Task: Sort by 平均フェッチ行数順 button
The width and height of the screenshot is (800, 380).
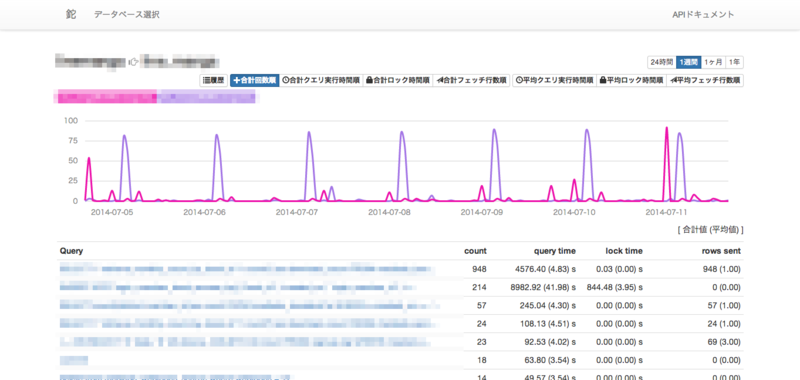Action: click(x=705, y=80)
